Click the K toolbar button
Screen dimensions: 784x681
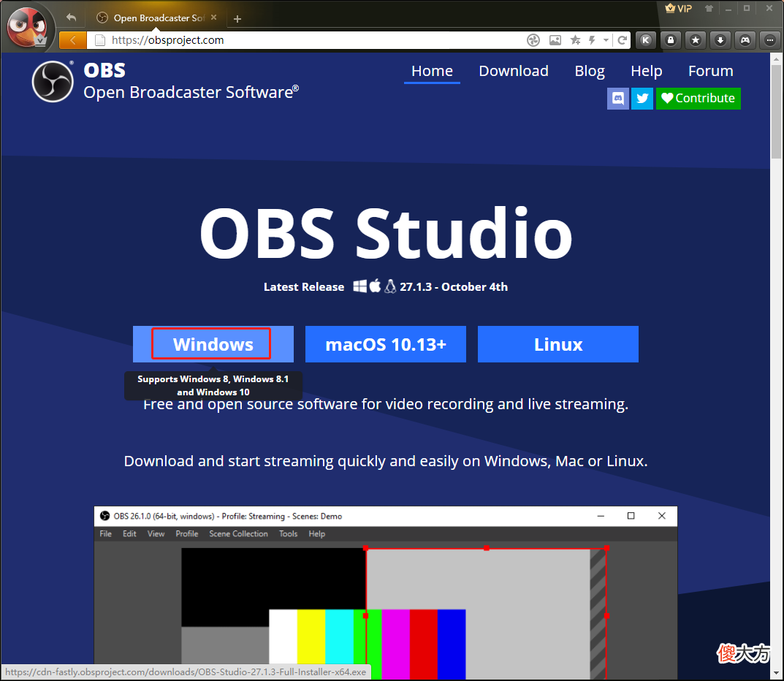click(646, 40)
